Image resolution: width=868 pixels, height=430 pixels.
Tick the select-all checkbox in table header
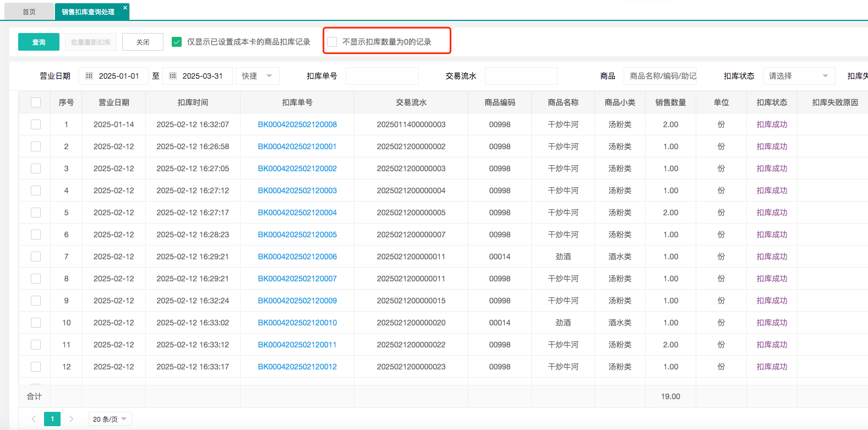[x=36, y=102]
